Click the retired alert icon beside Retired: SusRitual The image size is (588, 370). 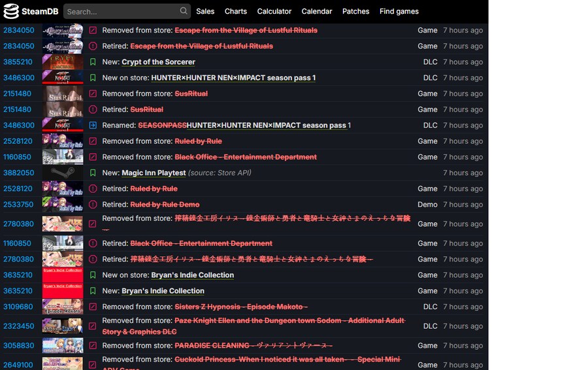click(93, 109)
